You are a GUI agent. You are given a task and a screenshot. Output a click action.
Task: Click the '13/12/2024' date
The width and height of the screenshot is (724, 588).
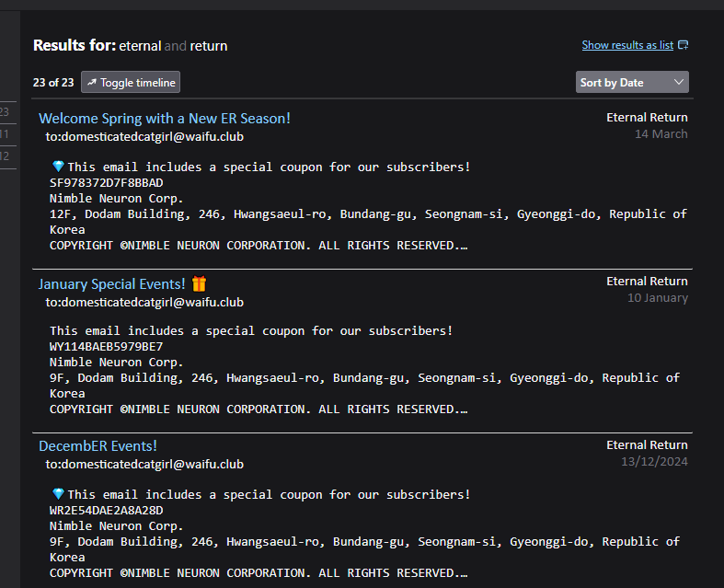(x=654, y=461)
